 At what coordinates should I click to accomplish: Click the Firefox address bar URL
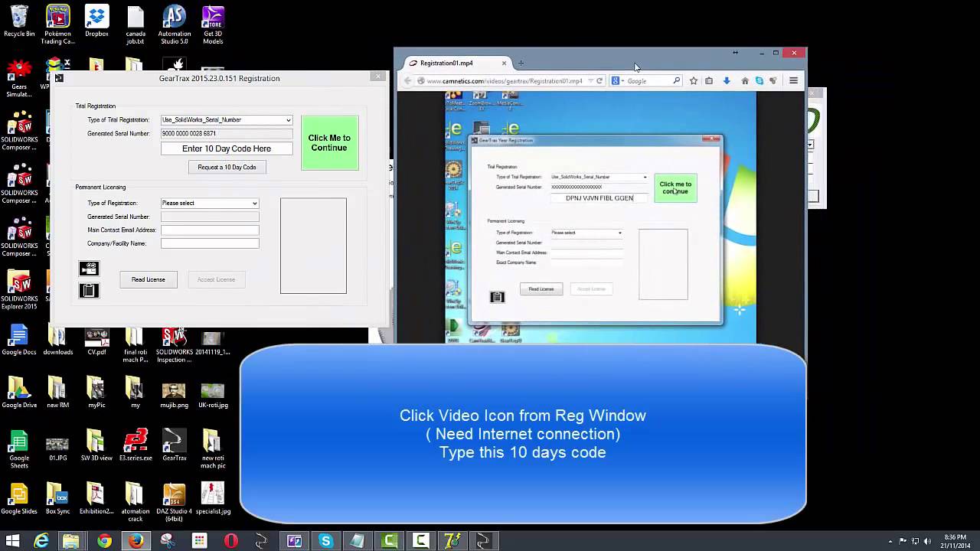[x=504, y=80]
